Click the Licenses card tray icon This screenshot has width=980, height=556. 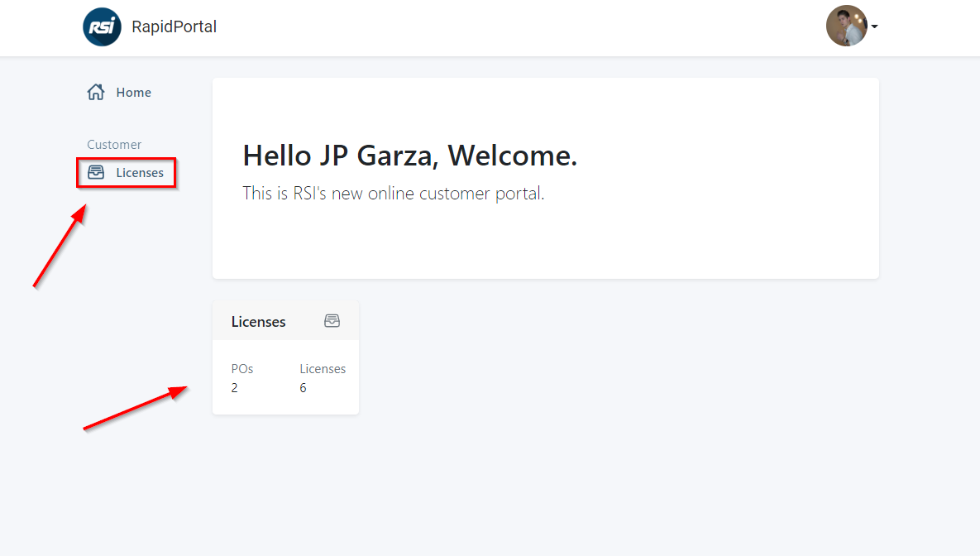click(332, 321)
